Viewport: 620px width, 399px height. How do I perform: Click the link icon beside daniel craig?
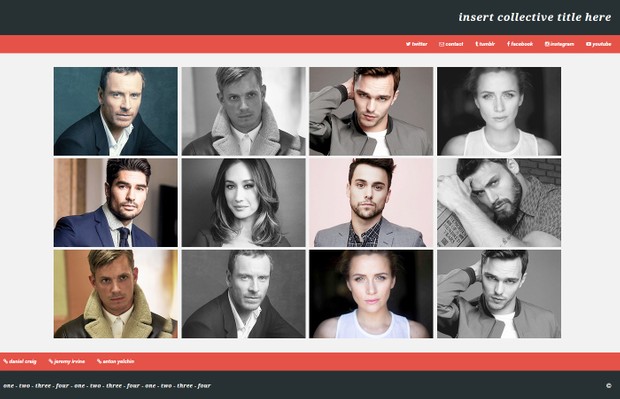6,361
